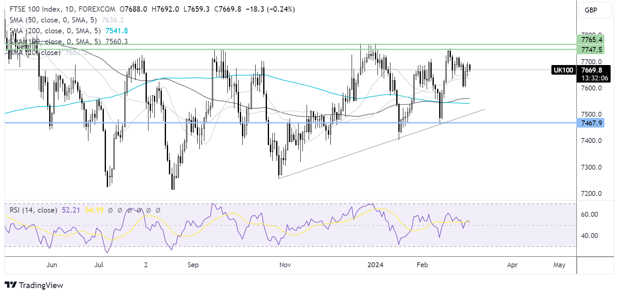Screen dimensions: 644x296
Task: Click the 7500.0 price axis label
Action: coord(592,115)
